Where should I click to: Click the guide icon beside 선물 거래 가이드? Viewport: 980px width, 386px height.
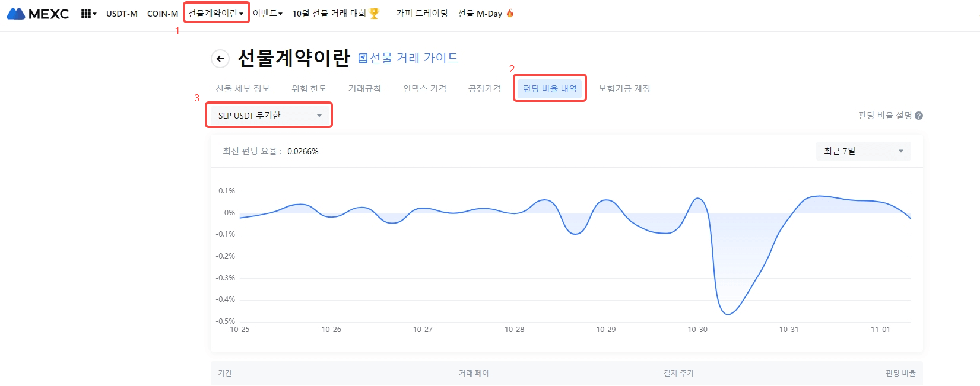coord(363,58)
